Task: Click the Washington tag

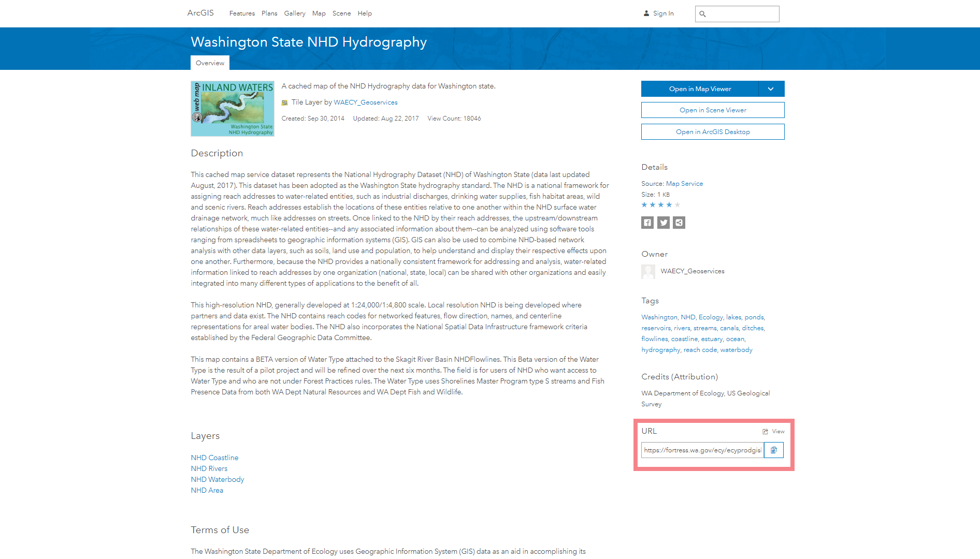Action: (659, 317)
